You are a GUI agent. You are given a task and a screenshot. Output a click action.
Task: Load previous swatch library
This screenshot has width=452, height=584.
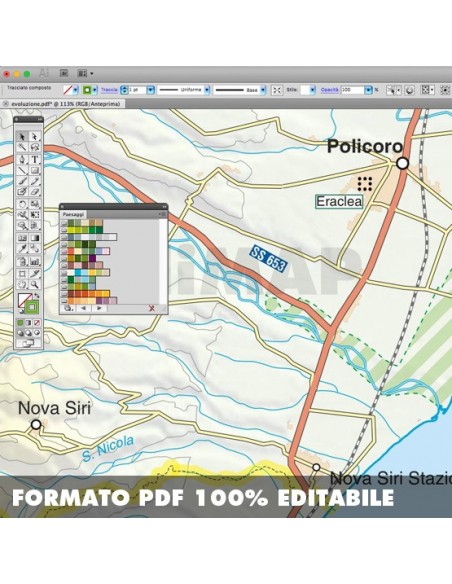83,308
